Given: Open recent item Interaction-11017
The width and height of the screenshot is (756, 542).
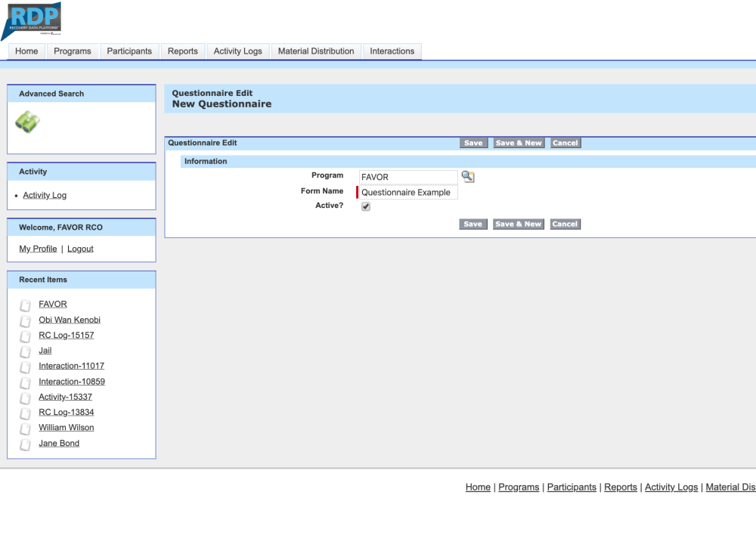Looking at the screenshot, I should tap(71, 366).
